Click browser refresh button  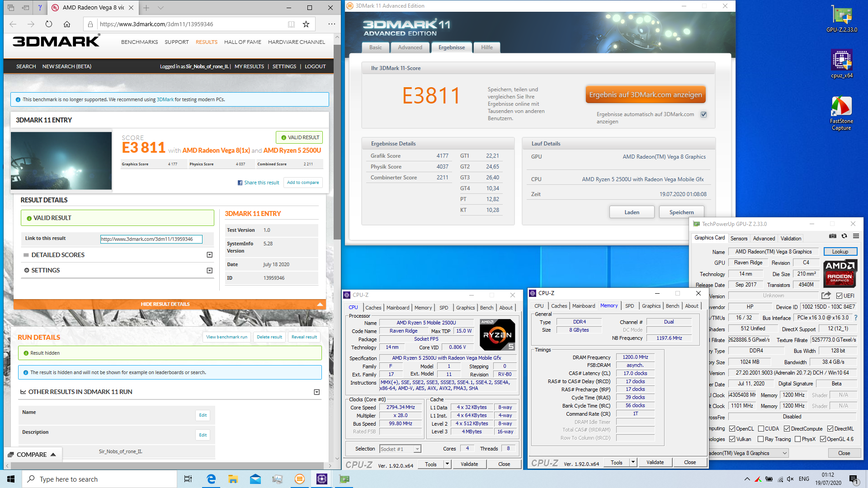point(49,24)
